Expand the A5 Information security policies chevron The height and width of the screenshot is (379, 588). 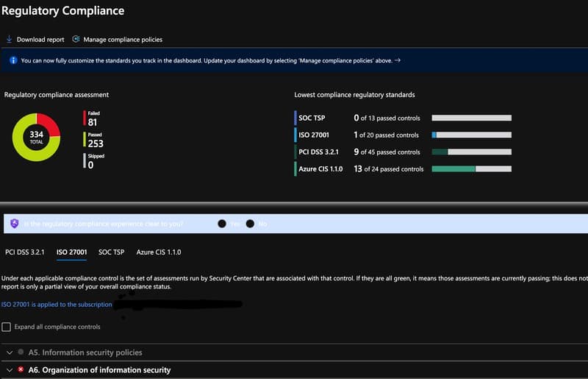[x=10, y=353]
